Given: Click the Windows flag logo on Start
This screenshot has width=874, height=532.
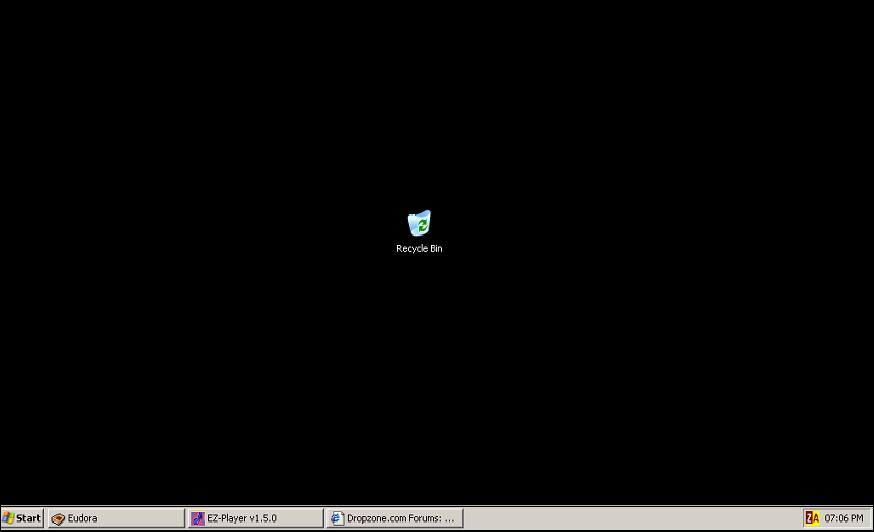Looking at the screenshot, I should [x=8, y=518].
